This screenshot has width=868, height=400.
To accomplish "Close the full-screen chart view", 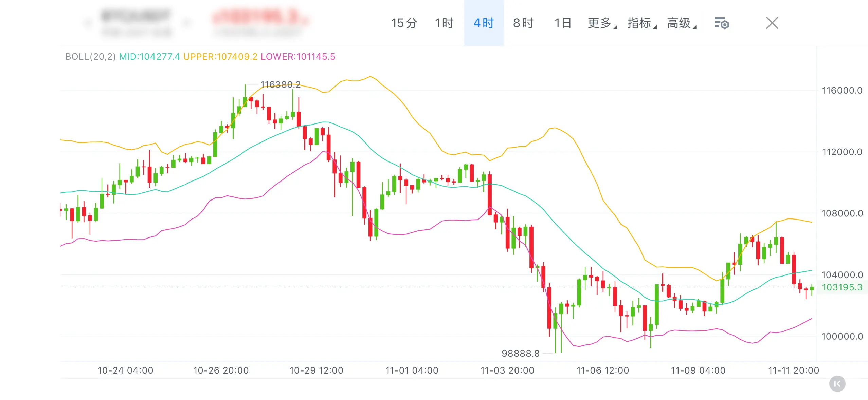I will pos(772,23).
